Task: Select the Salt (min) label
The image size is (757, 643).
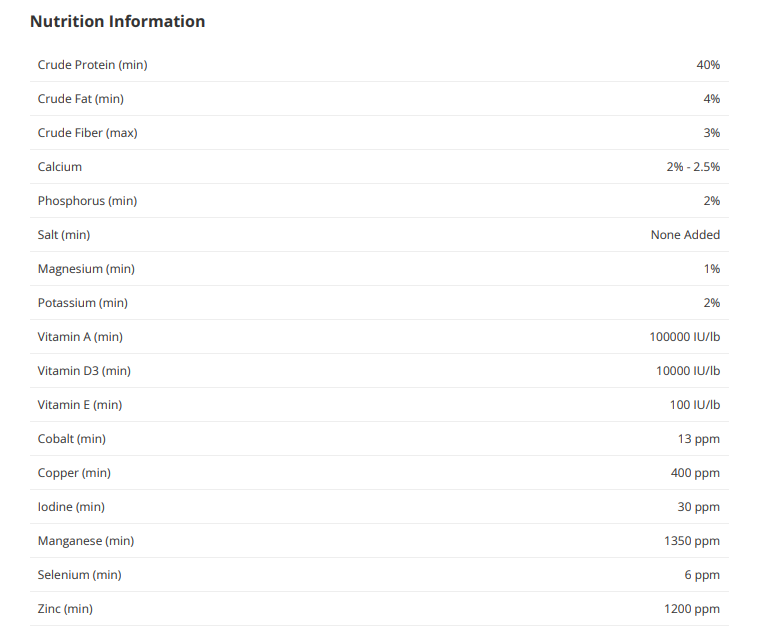Action: (64, 235)
